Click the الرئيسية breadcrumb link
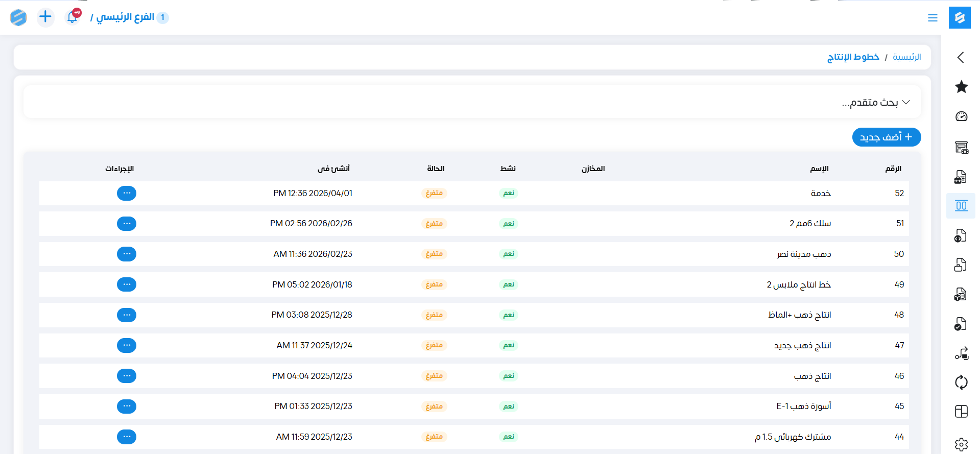 coord(906,57)
